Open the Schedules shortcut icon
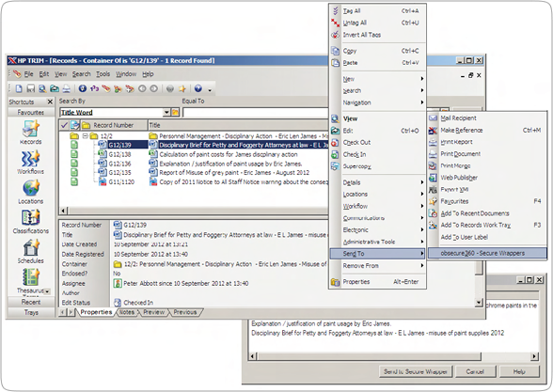 31,248
